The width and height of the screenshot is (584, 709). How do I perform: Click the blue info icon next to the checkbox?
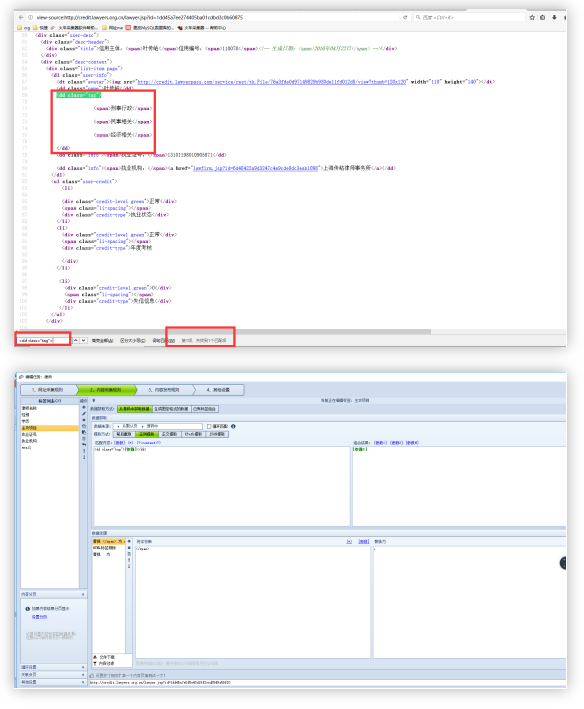pos(233,426)
